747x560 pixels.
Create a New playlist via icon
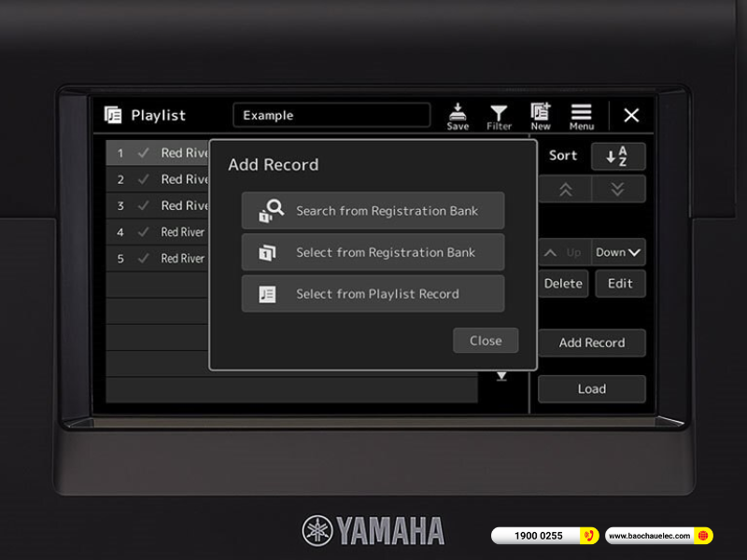tap(541, 115)
